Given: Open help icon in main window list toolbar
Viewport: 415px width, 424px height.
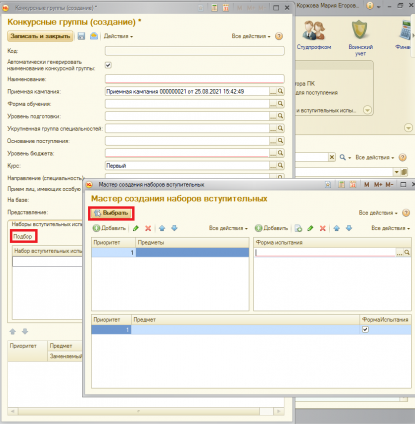Looking at the screenshot, I should [x=403, y=157].
